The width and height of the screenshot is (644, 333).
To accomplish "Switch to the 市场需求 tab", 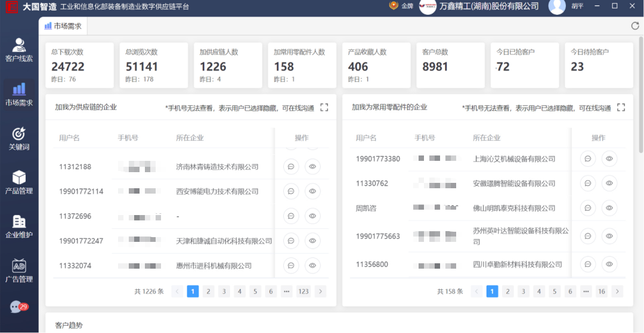I will click(63, 26).
